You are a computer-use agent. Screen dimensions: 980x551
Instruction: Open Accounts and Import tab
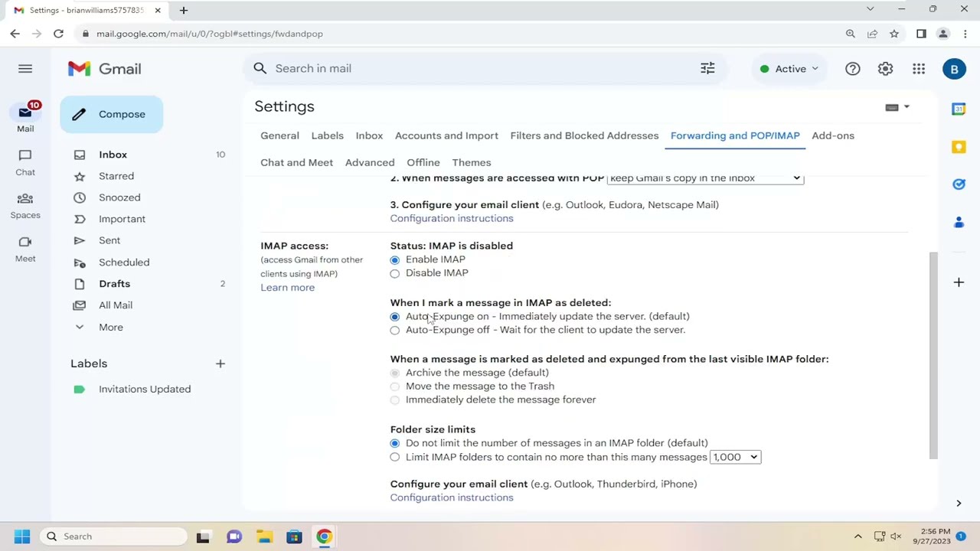pyautogui.click(x=446, y=135)
